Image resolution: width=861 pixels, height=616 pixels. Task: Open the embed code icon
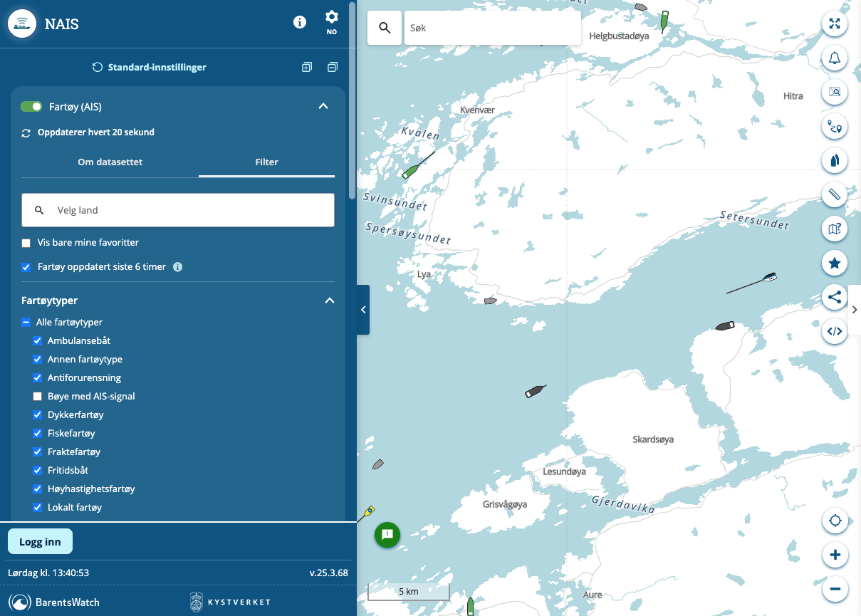point(835,331)
